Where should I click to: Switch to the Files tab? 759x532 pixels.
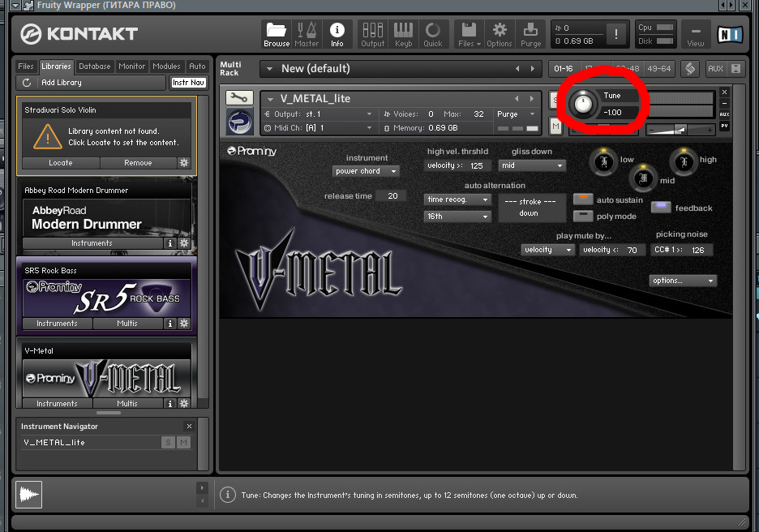tap(26, 66)
